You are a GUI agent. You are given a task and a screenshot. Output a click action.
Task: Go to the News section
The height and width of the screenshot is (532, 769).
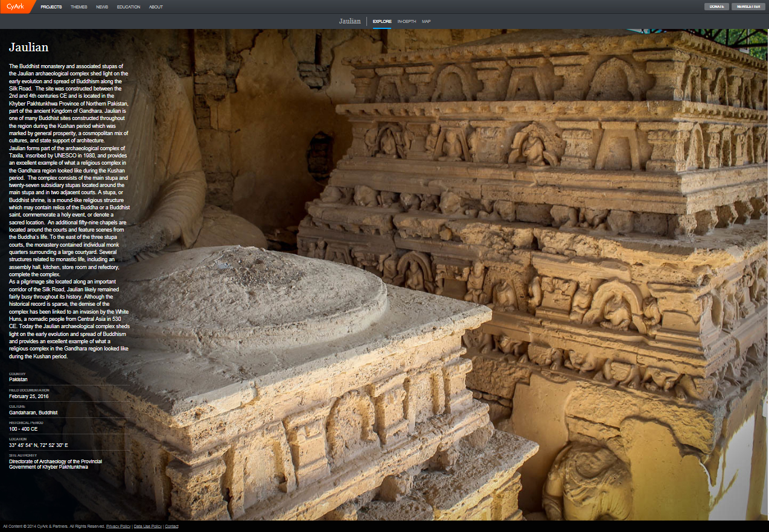click(x=102, y=7)
